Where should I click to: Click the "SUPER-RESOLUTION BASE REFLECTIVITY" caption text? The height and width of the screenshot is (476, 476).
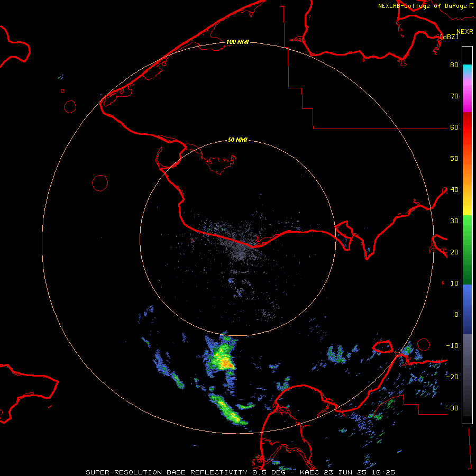tap(167, 472)
